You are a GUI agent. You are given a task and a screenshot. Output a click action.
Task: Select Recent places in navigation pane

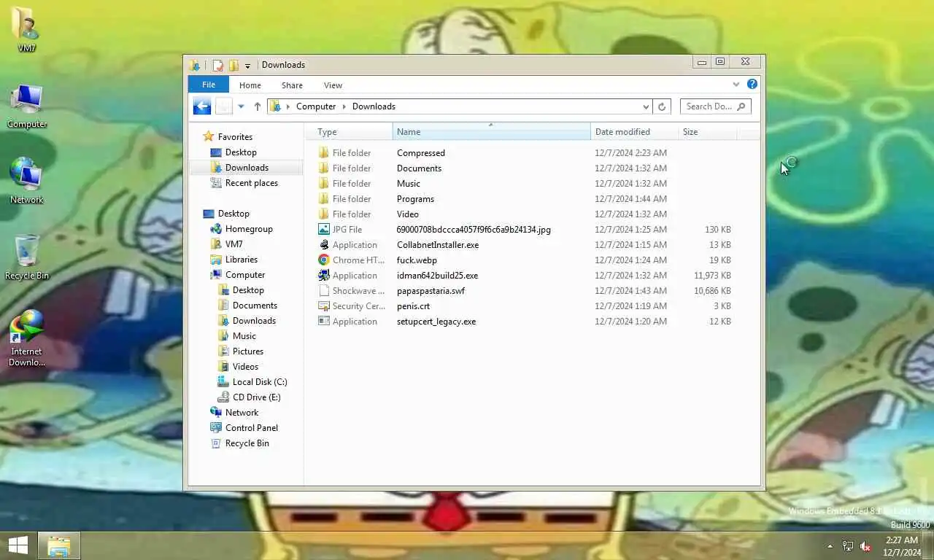[x=252, y=183]
